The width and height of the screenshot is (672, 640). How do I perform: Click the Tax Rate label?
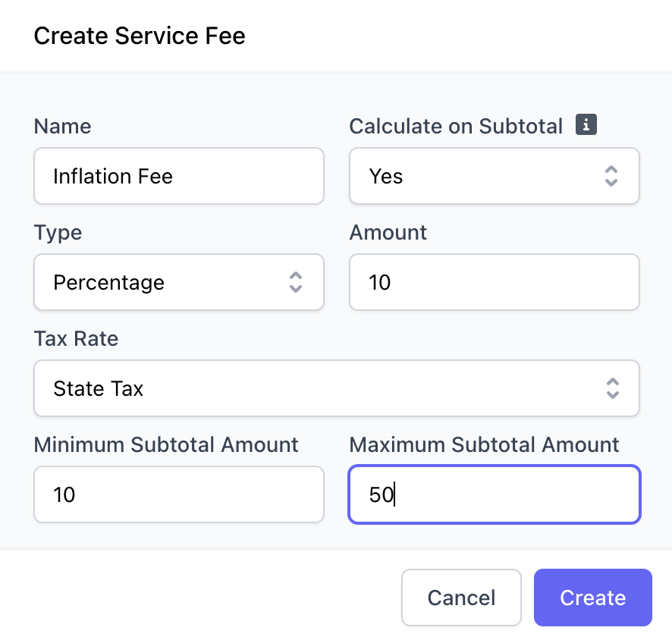(x=77, y=338)
